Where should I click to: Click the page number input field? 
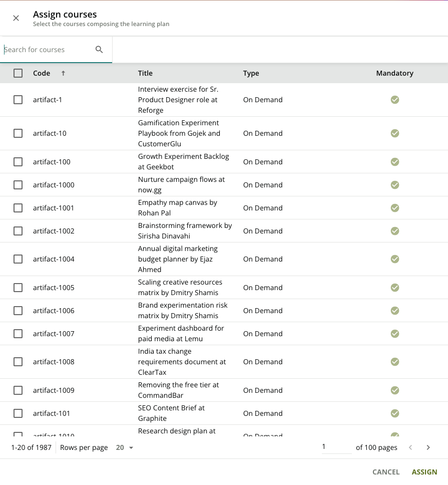click(336, 447)
